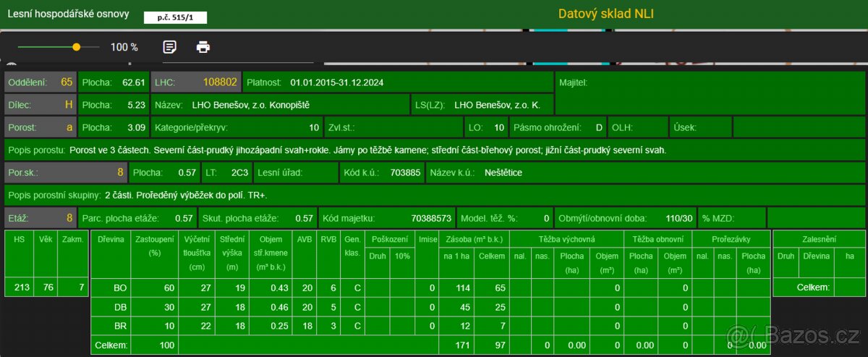Image resolution: width=868 pixels, height=357 pixels.
Task: Click the total Zásoba na 1 ha 171
Action: point(456,346)
